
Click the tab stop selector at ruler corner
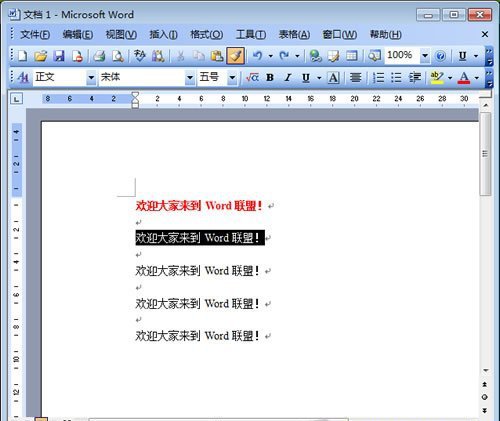click(x=17, y=99)
